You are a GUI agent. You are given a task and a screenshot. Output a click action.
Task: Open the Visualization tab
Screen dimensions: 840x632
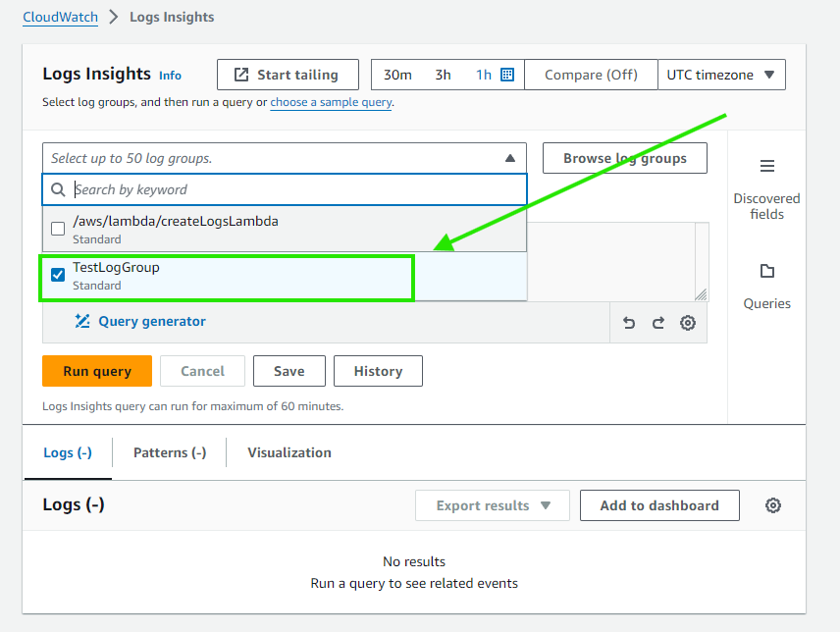click(288, 452)
